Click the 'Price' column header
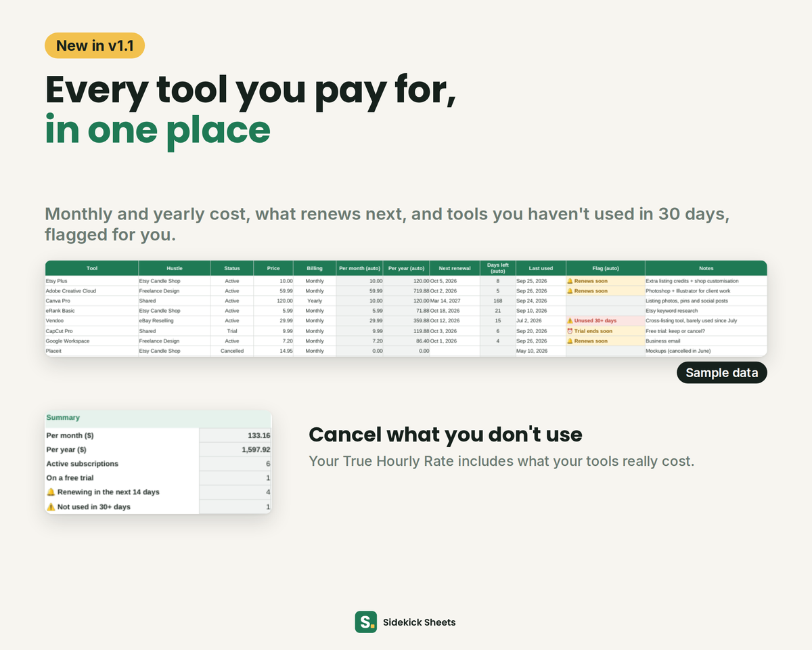812x650 pixels. (x=274, y=268)
